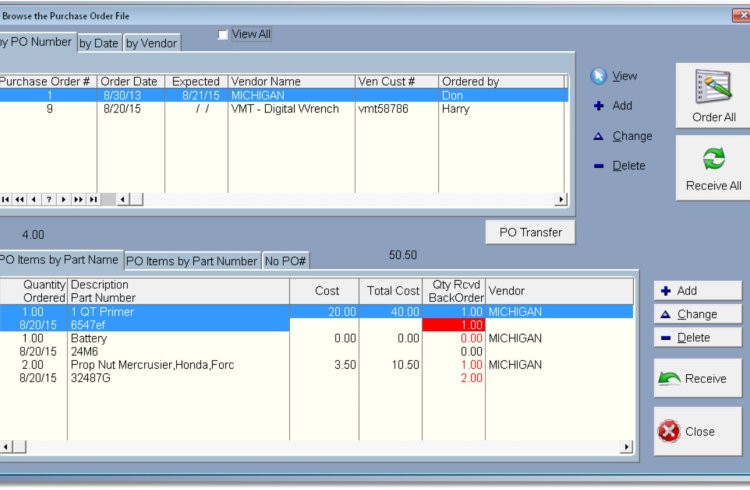This screenshot has height=490, width=750.
Task: Click the PO Transfer button
Action: 530,232
